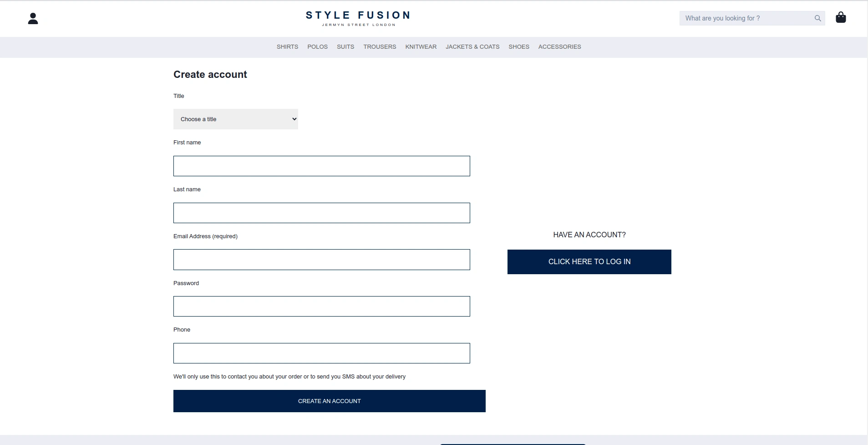
Task: Open the Shoes category
Action: click(x=519, y=47)
